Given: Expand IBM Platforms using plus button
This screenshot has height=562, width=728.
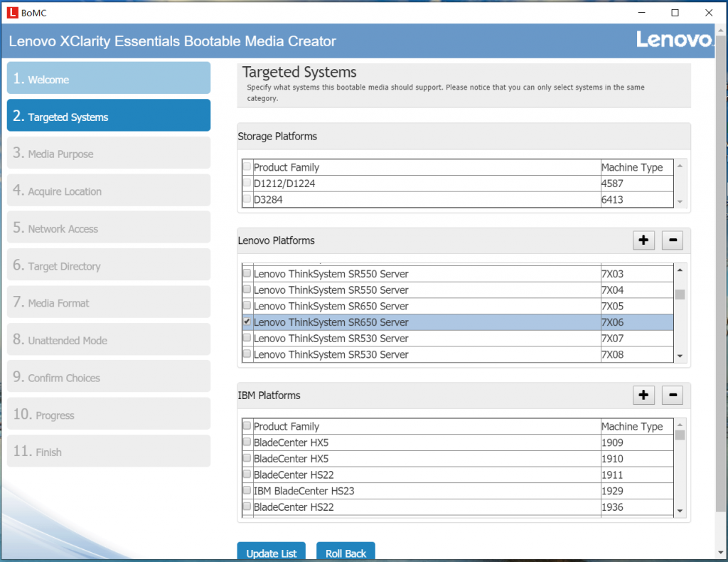Looking at the screenshot, I should [643, 396].
